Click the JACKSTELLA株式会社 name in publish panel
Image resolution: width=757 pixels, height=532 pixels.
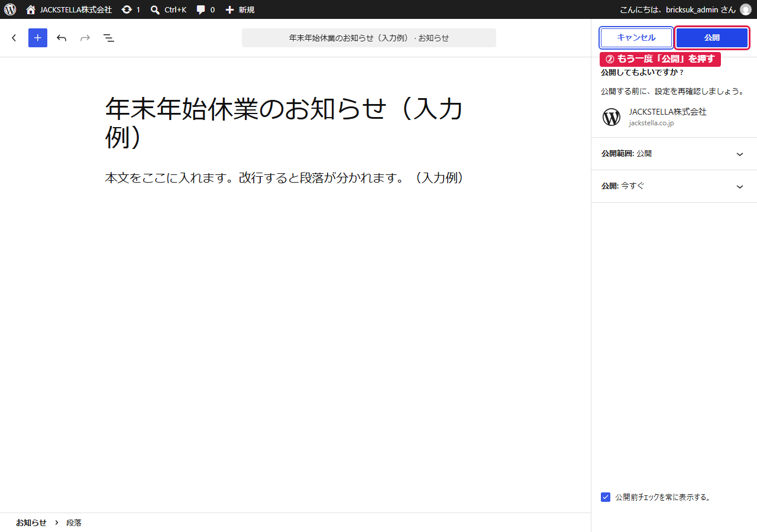668,112
